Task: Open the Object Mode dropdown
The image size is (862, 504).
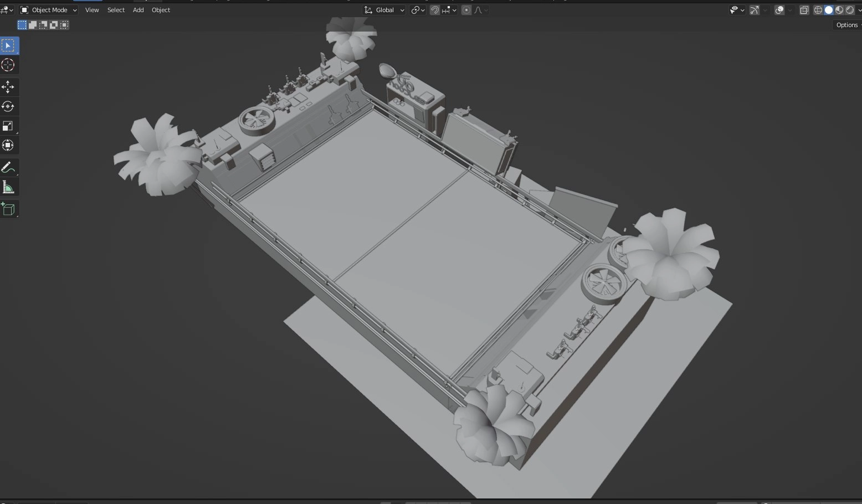Action: tap(49, 10)
